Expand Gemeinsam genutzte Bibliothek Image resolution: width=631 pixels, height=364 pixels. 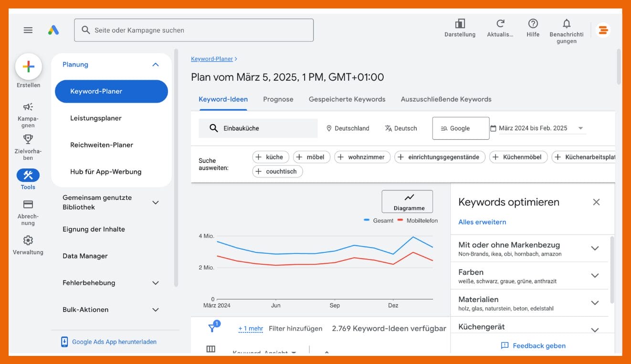click(x=155, y=203)
